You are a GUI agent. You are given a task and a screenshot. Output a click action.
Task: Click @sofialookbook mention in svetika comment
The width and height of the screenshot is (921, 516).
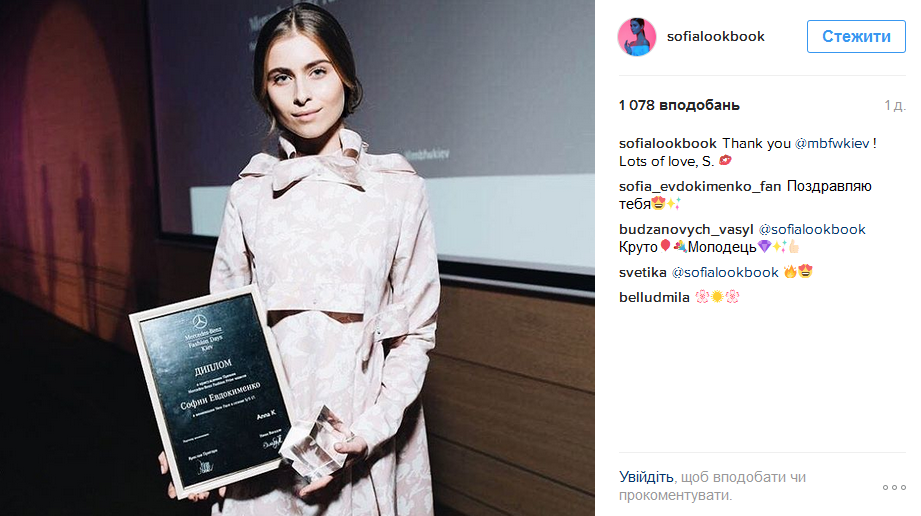[725, 272]
